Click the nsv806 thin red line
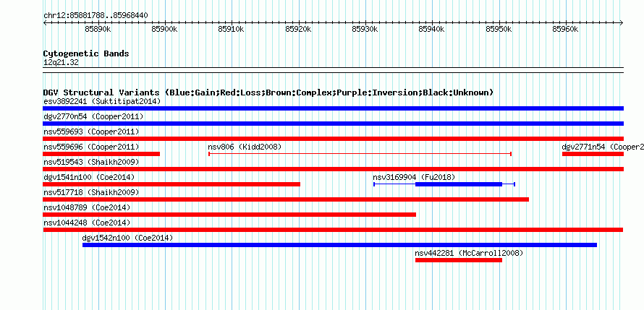 click(360, 154)
